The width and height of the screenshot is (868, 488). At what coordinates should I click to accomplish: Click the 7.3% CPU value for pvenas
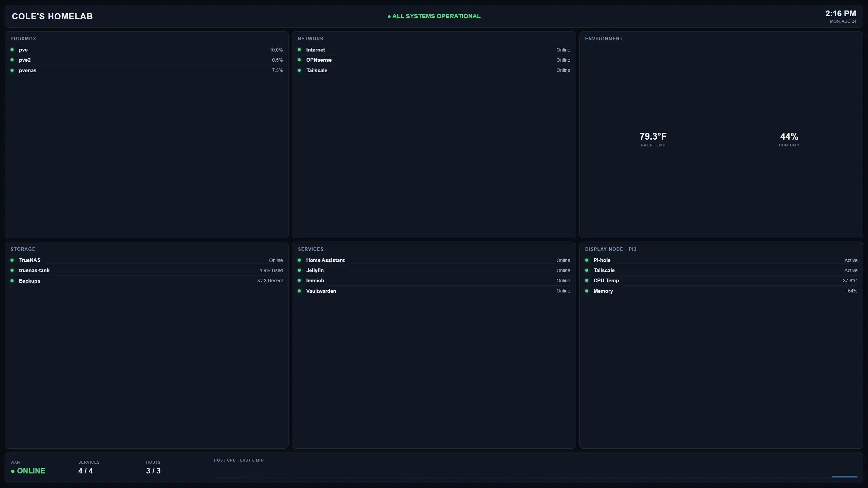point(277,70)
